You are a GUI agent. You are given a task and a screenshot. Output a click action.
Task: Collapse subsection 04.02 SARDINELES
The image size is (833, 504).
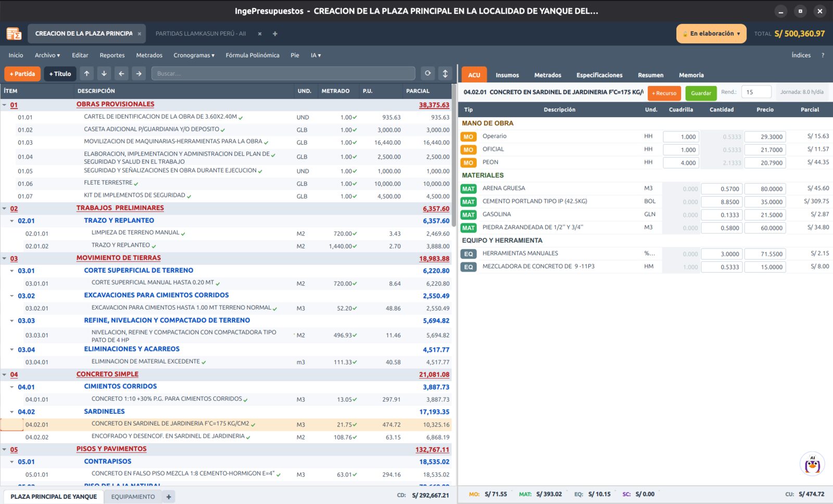pos(12,412)
